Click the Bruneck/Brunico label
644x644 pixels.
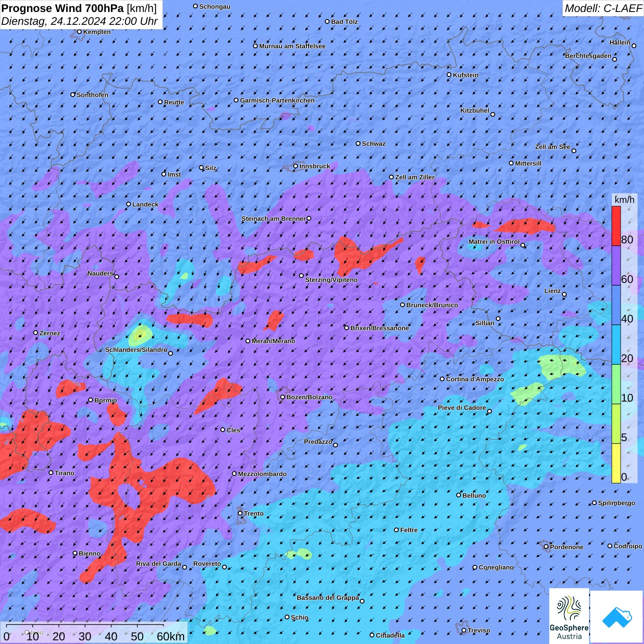(x=432, y=305)
